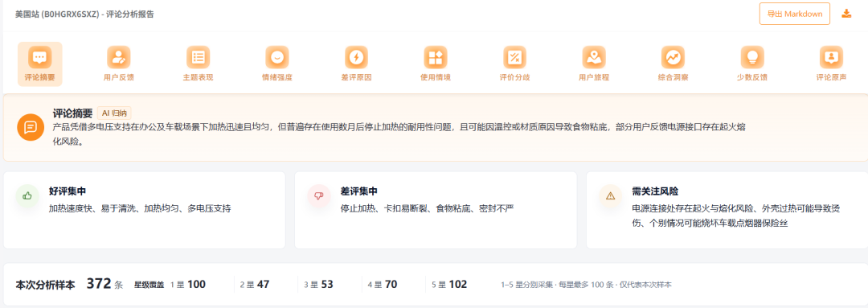Click the 情绪强度 tab label
Screen dimensions: 868x308
(x=277, y=77)
